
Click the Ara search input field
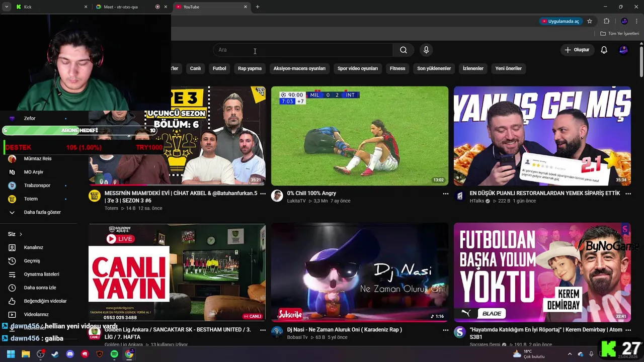(302, 50)
